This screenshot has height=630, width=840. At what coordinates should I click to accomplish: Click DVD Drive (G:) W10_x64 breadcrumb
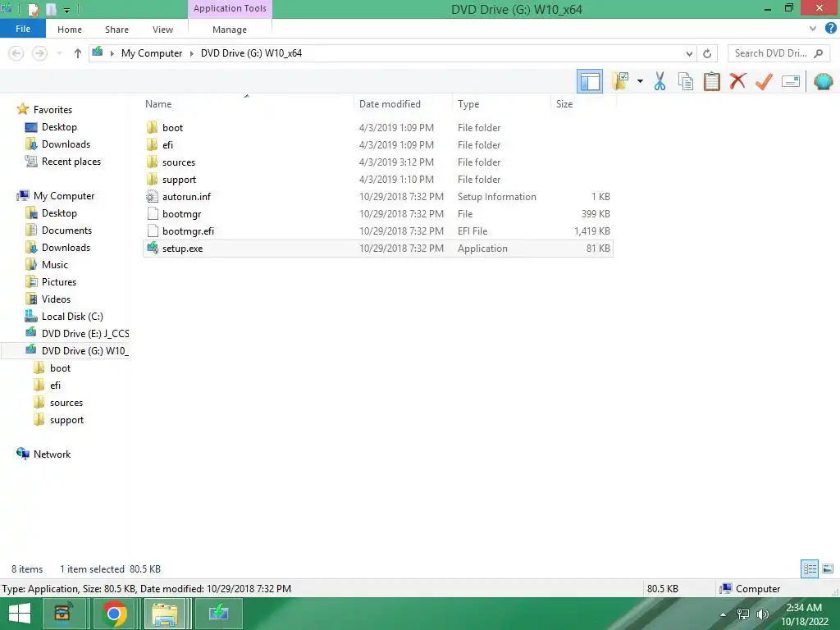(x=251, y=53)
